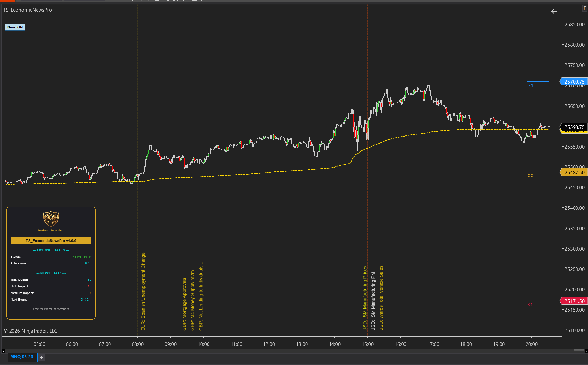Click the tradersuite.online logo emblem
This screenshot has width=588, height=365.
[51, 219]
